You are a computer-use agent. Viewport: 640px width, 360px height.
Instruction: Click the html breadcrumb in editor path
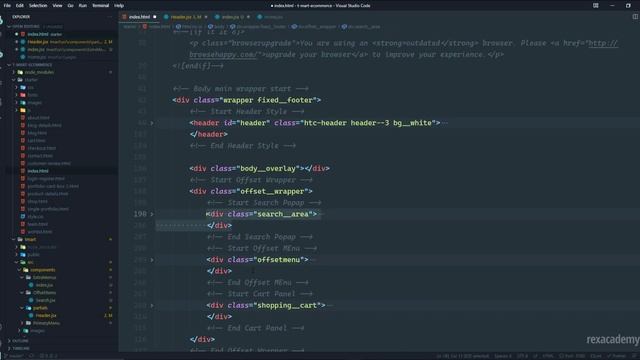[x=189, y=27]
